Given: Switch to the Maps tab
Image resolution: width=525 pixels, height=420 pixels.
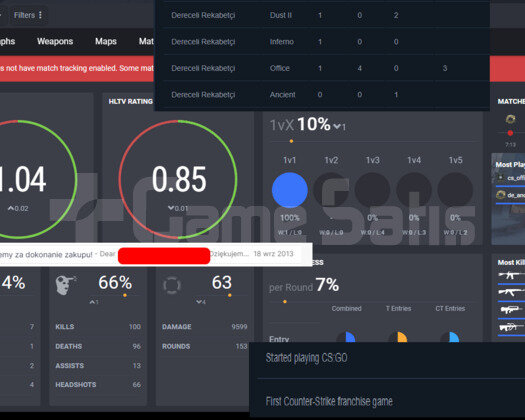Looking at the screenshot, I should pos(106,41).
